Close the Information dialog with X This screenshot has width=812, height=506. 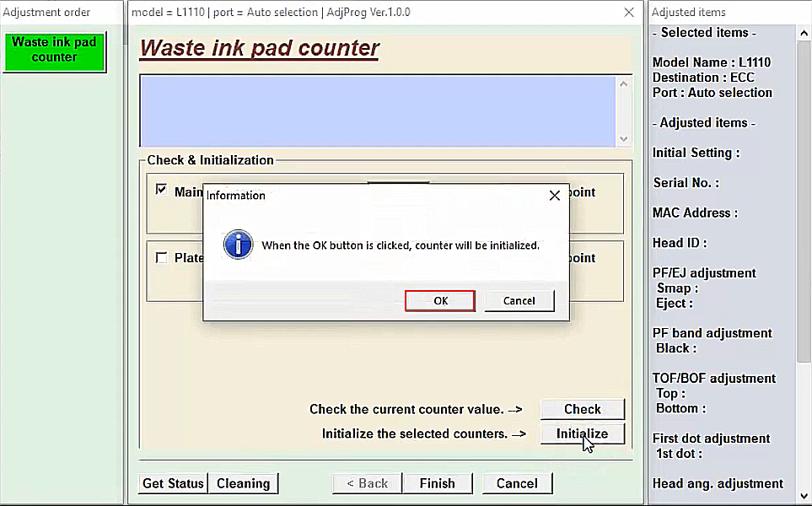pos(554,196)
